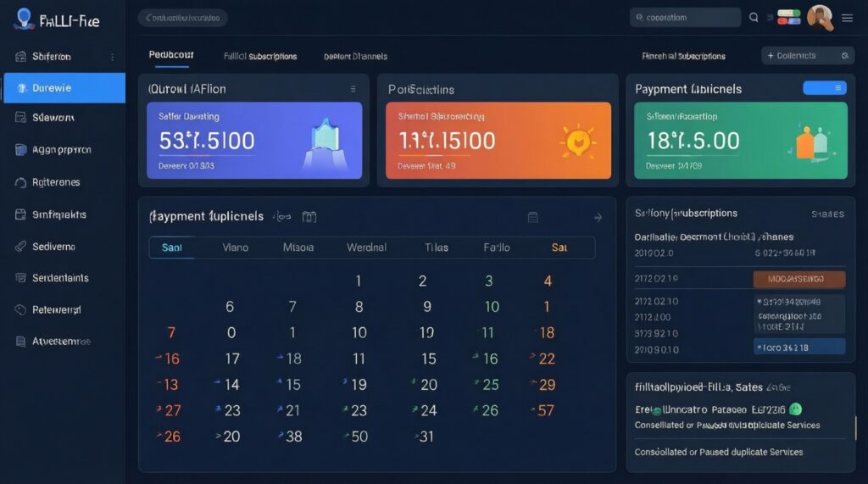Switch to the Fallol Subscriptions tab
868x484 pixels.
[260, 56]
